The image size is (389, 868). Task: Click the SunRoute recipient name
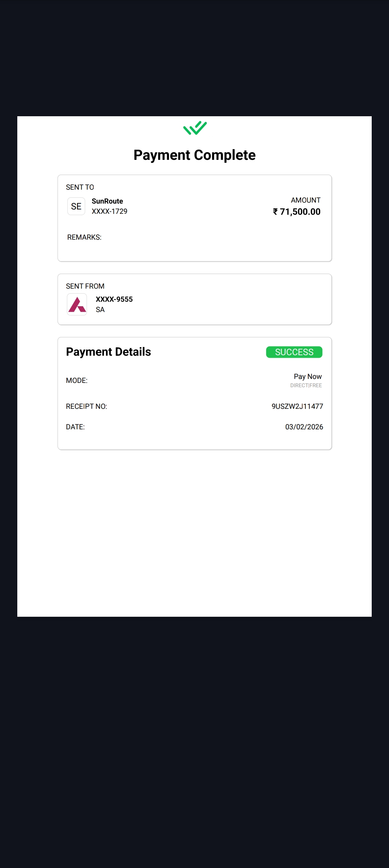[107, 201]
